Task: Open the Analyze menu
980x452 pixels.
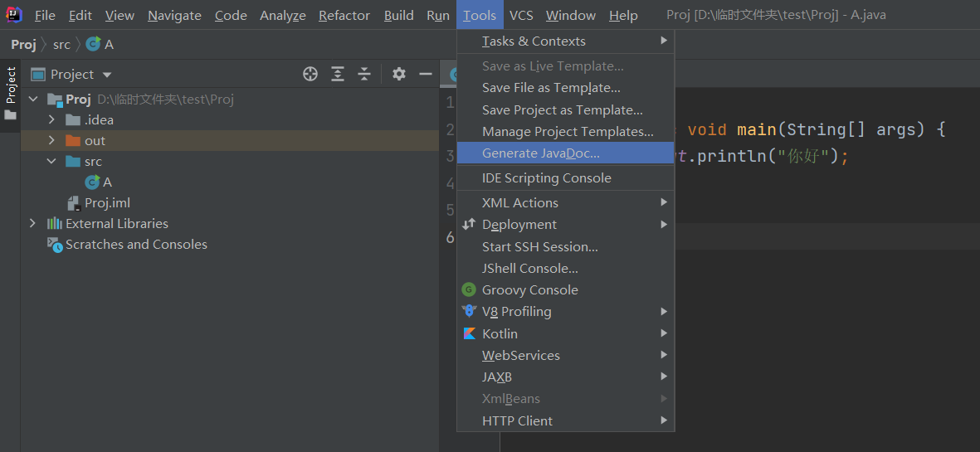Action: [283, 15]
